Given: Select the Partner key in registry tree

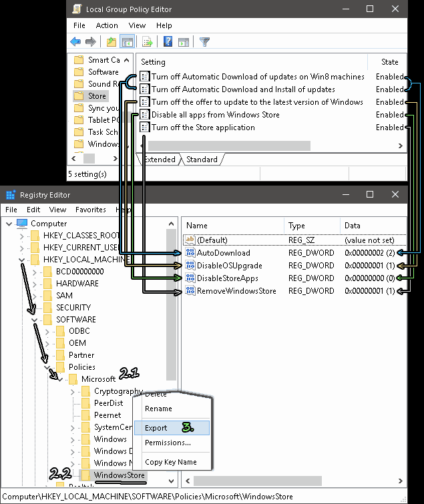Looking at the screenshot, I should pyautogui.click(x=81, y=355).
